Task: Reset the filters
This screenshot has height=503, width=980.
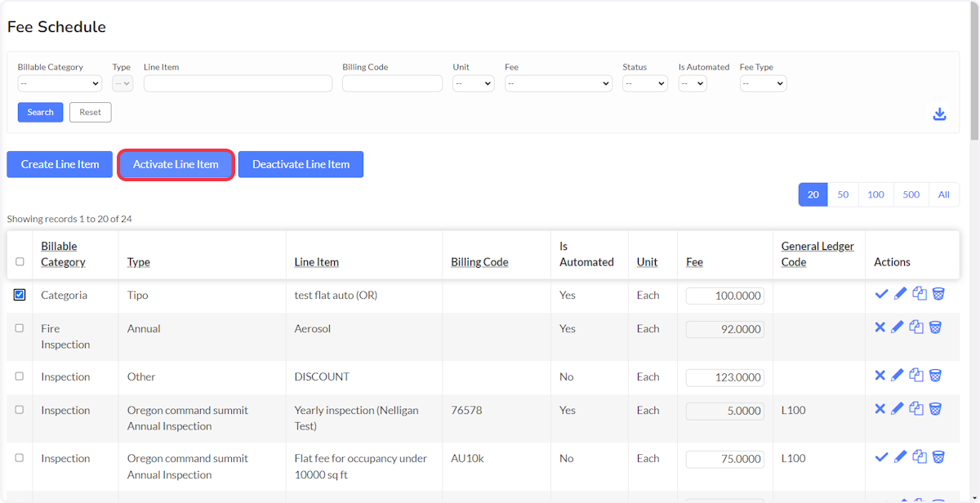Action: pyautogui.click(x=90, y=112)
